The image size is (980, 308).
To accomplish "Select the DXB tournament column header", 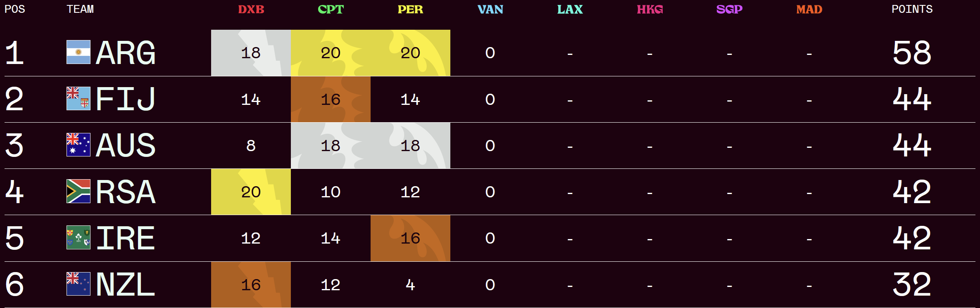I will pyautogui.click(x=251, y=9).
